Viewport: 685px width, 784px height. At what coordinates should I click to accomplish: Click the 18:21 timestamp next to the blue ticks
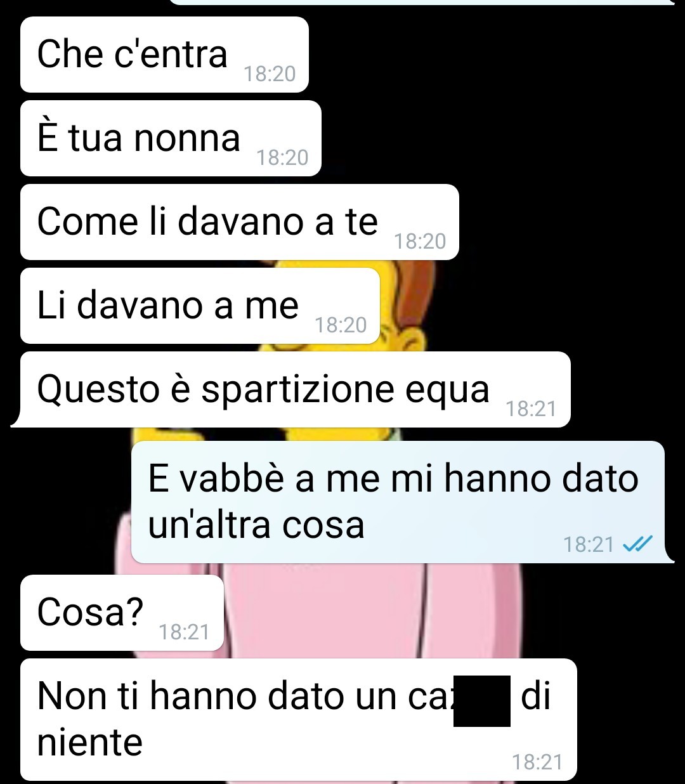(x=589, y=544)
